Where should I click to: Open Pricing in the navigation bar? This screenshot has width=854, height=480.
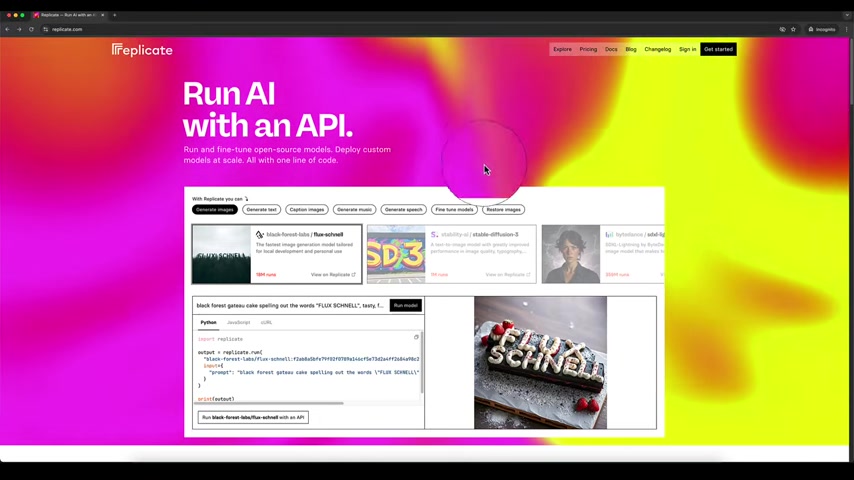[588, 49]
